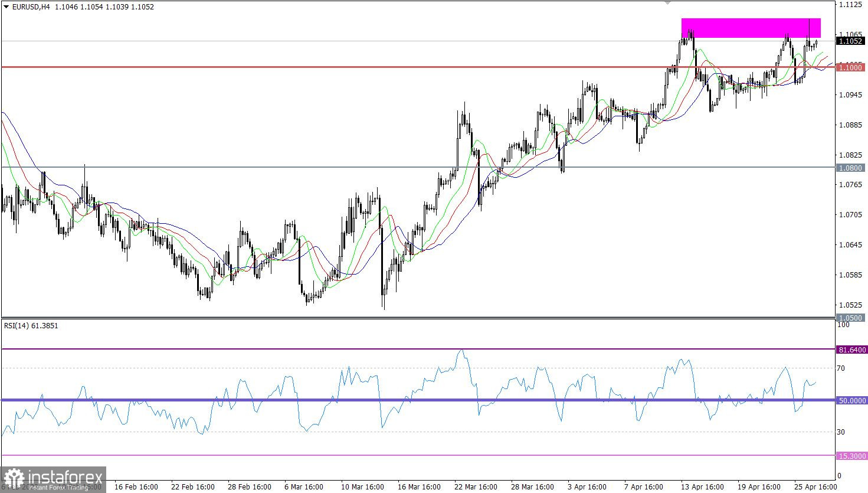Click the RSI scale value 100

click(x=843, y=325)
